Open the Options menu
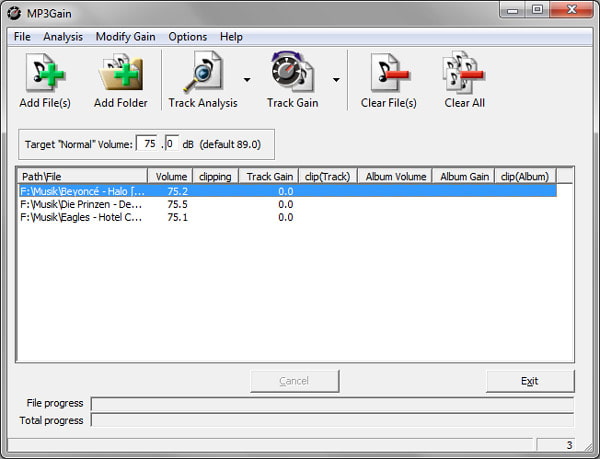The height and width of the screenshot is (459, 600). 187,37
